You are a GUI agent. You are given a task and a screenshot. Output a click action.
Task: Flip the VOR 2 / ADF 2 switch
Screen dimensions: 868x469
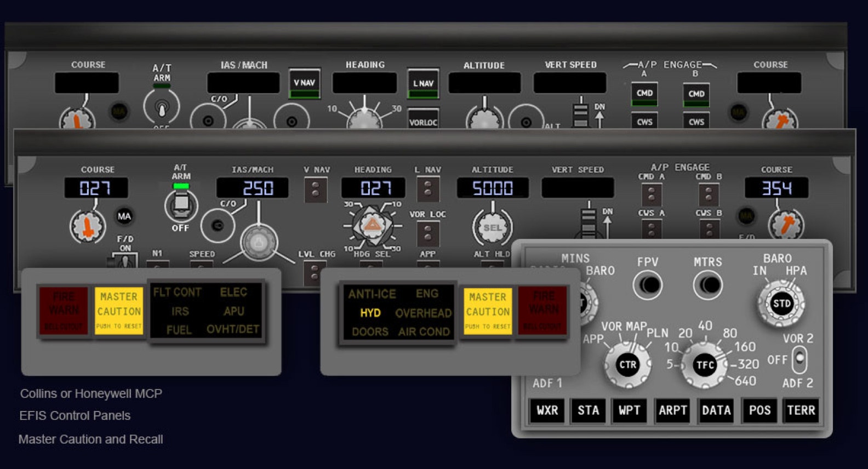coord(800,359)
